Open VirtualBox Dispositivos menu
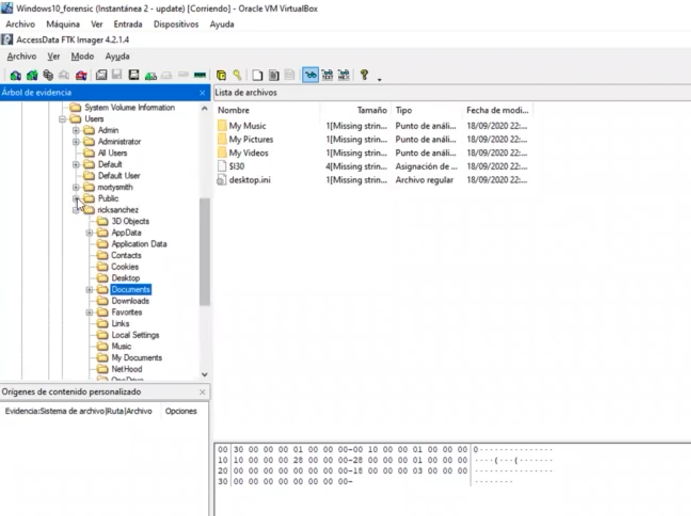Viewport: 691px width, 516px height. 176,24
